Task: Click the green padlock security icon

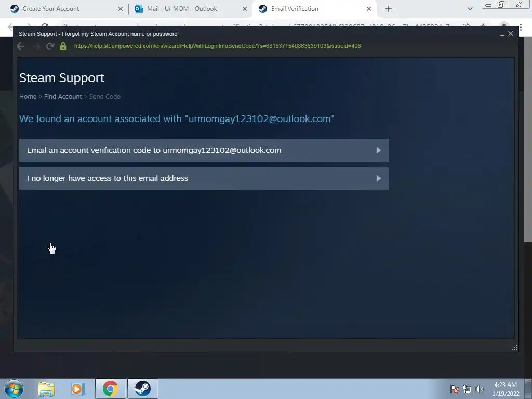Action: 63,46
